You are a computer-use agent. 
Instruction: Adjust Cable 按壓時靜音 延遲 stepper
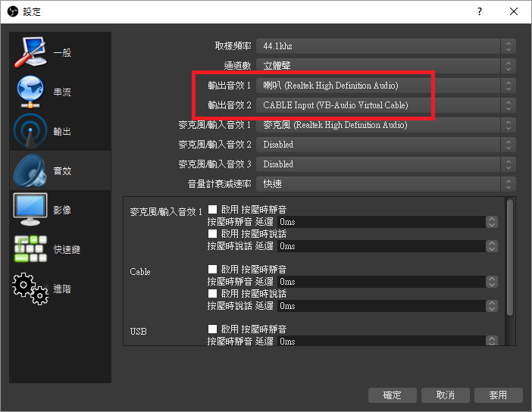coord(492,282)
